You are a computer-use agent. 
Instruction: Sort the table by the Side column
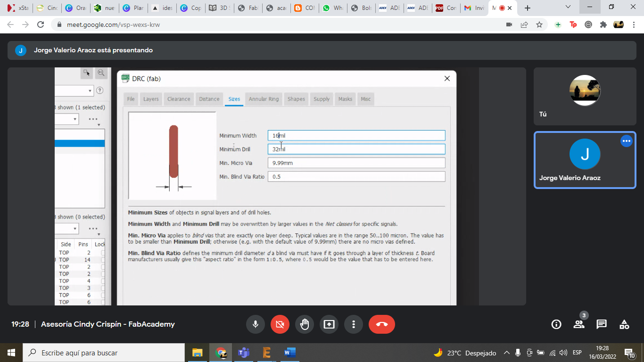tap(66, 244)
